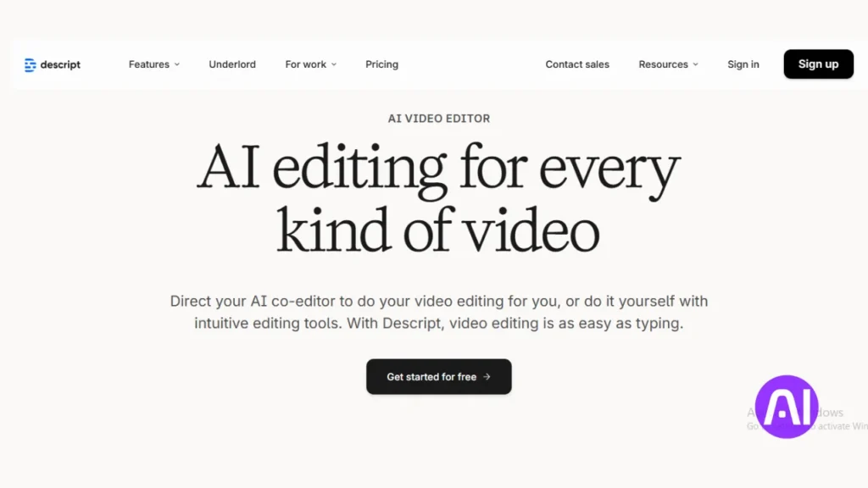Click the Get started for free button
This screenshot has width=868, height=488.
438,377
